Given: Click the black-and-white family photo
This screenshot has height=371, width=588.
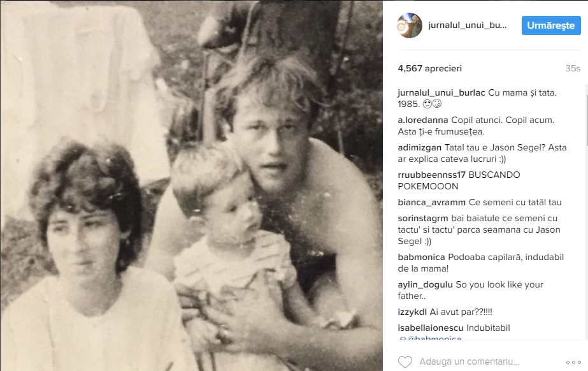Looking at the screenshot, I should pos(191,185).
